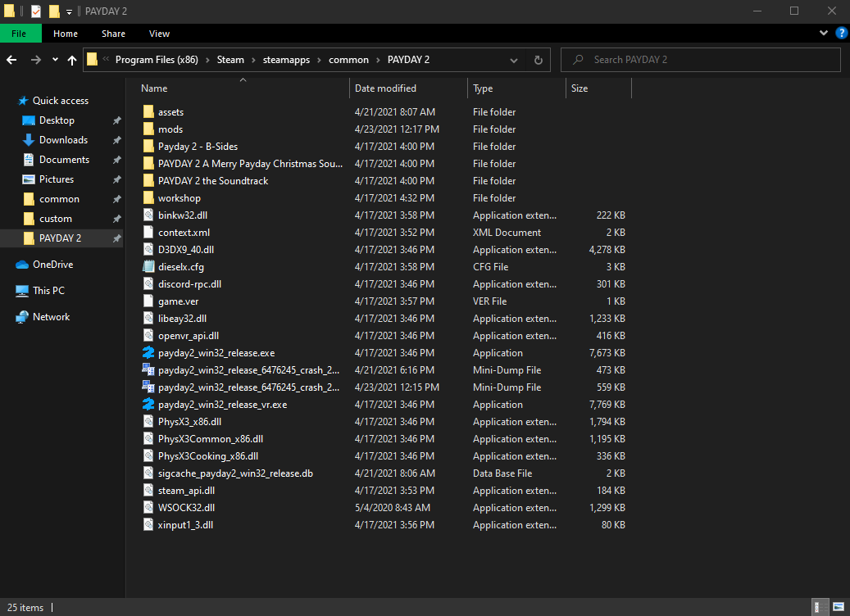This screenshot has height=616, width=850.
Task: Expand chevron after steamapps in address bar
Action: pyautogui.click(x=320, y=60)
